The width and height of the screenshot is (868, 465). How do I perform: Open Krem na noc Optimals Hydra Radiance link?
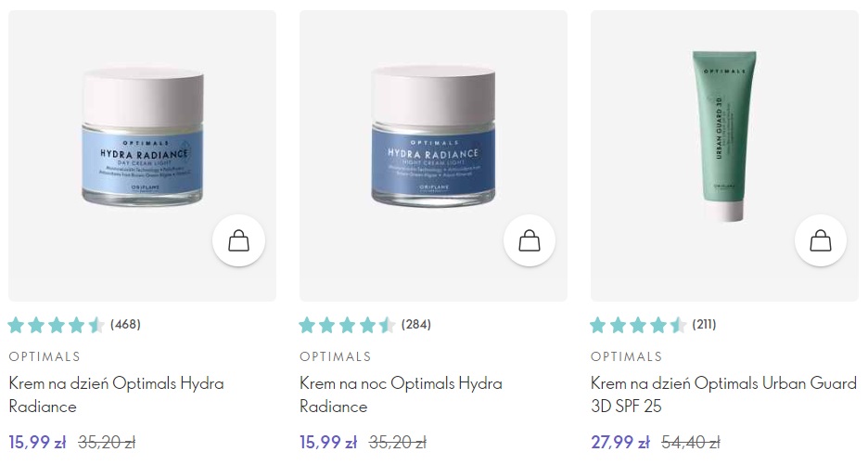[401, 394]
